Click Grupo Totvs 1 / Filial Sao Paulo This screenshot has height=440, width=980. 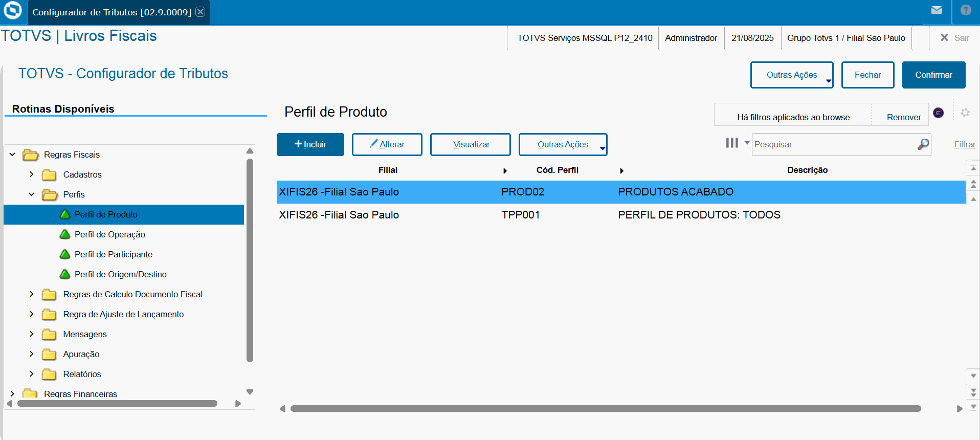coord(846,38)
